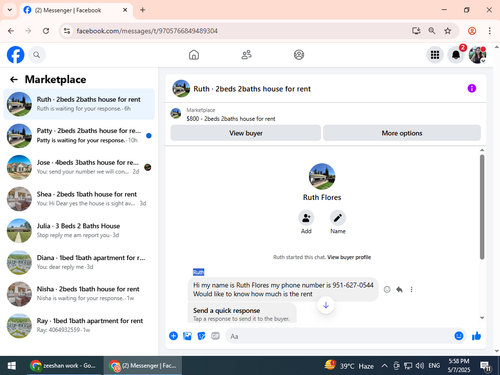Screen dimensions: 500x375
Task: Open more options dots beside Ruth's message
Action: pos(411,289)
